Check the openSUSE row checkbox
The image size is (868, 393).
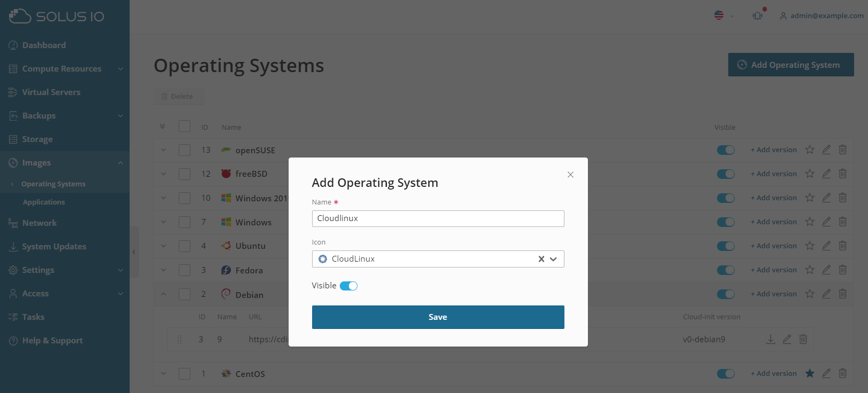185,150
